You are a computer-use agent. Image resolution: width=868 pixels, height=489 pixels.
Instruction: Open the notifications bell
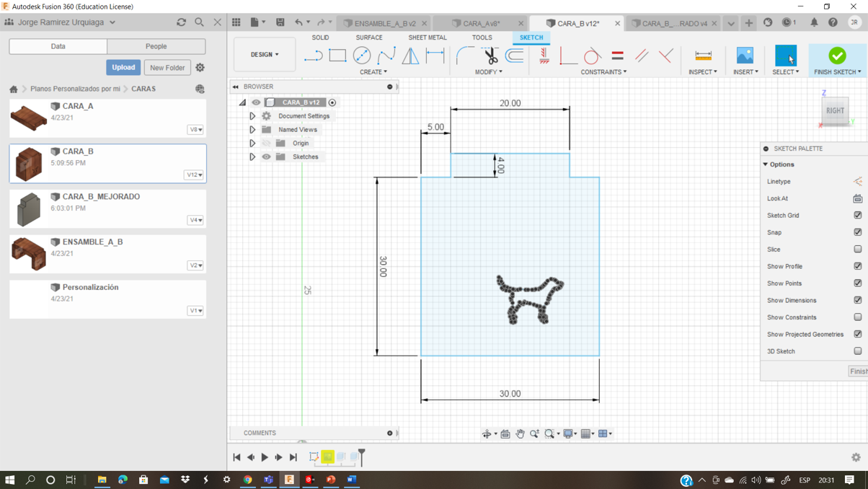[x=814, y=23]
